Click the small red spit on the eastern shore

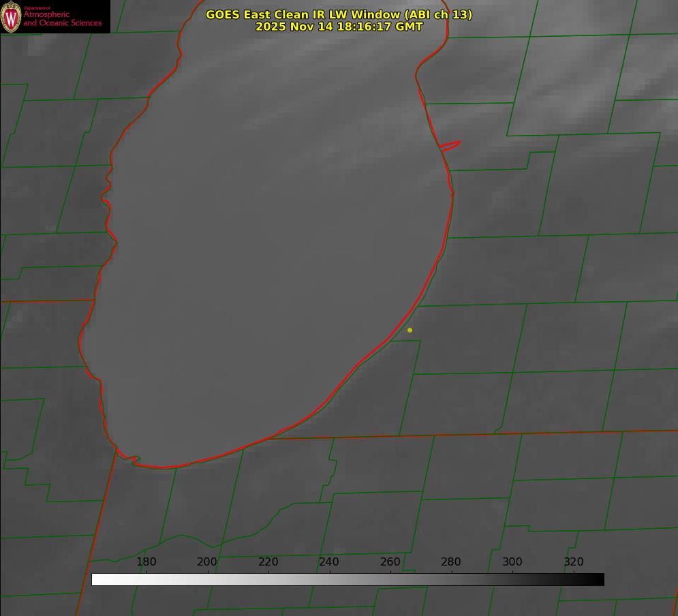pyautogui.click(x=451, y=145)
